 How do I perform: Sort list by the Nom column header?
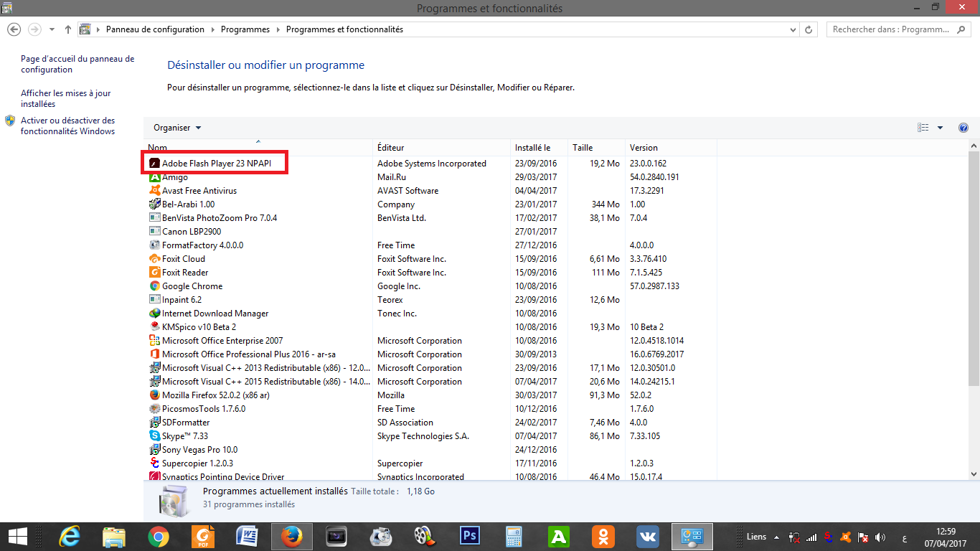[258, 148]
